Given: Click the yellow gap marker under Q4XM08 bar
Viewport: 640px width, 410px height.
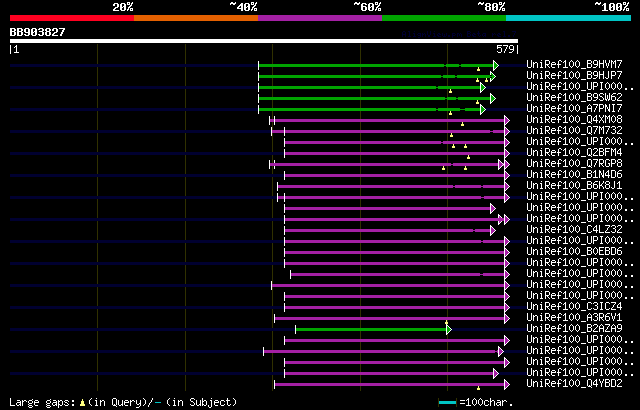Looking at the screenshot, I should (462, 124).
